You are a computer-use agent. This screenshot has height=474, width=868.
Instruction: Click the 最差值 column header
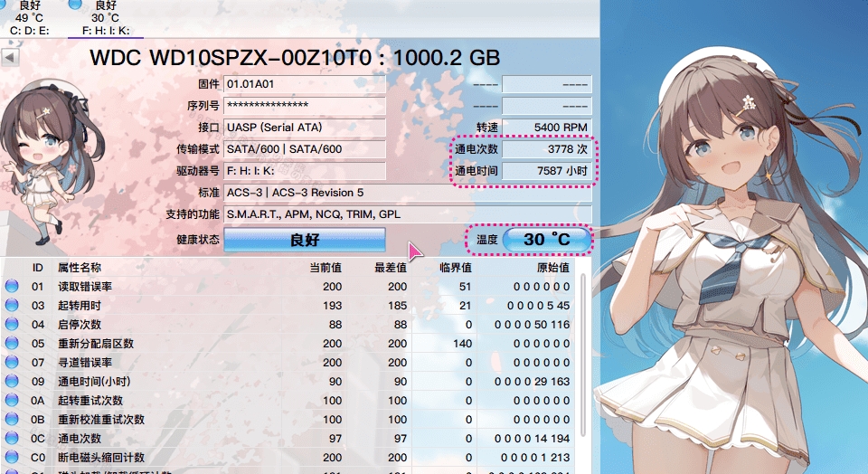coord(391,268)
